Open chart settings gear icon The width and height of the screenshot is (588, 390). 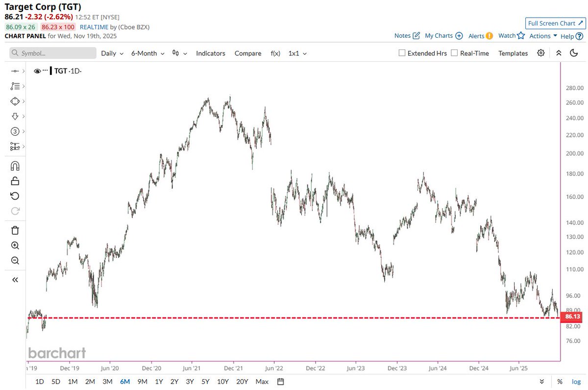click(541, 53)
